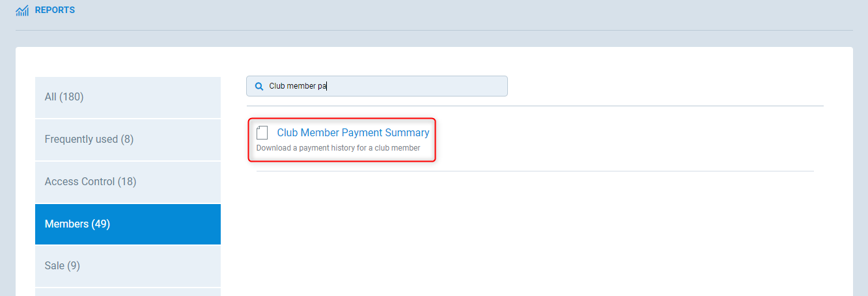Click the empty right end of the search box
The width and height of the screenshot is (868, 296).
coord(482,86)
